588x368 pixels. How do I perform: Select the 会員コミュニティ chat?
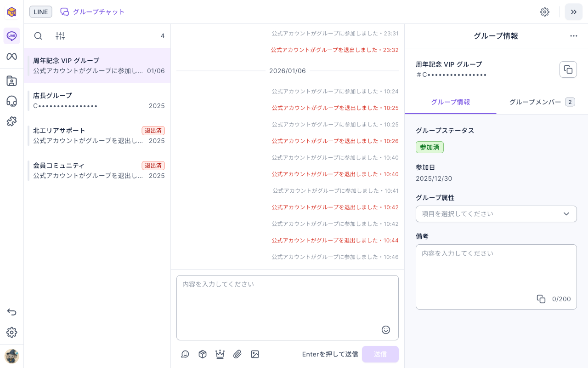(97, 171)
